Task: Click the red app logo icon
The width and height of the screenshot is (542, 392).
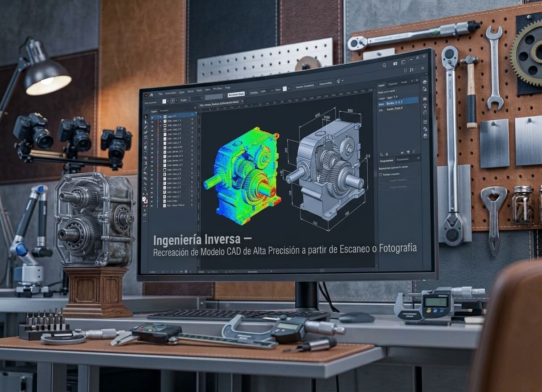Action: (146, 95)
